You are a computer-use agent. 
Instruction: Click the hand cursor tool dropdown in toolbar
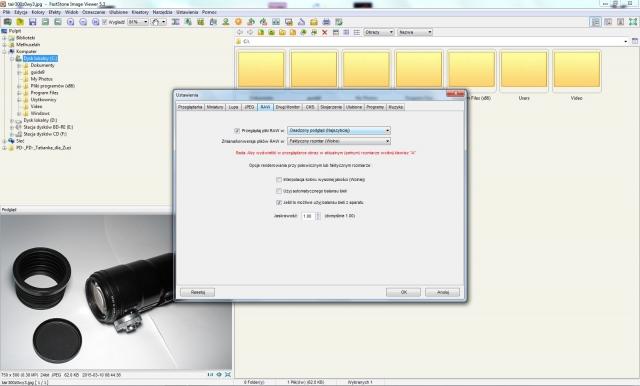[158, 22]
